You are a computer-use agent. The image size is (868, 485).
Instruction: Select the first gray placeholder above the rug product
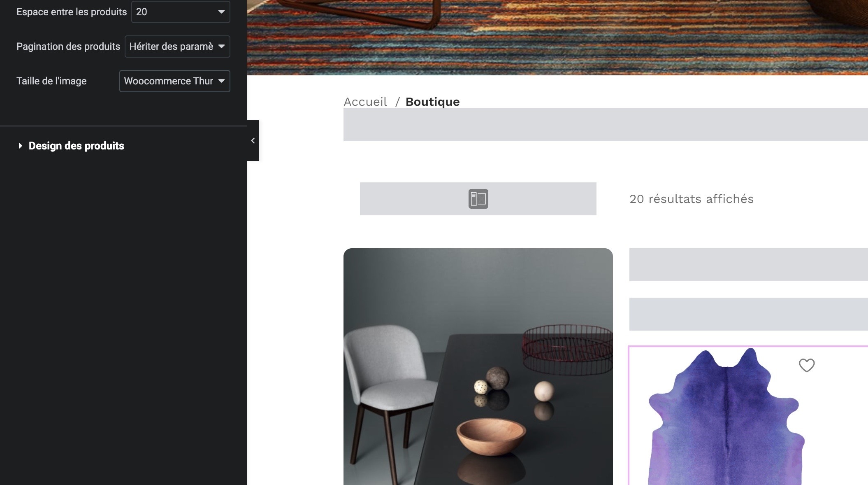click(x=748, y=265)
